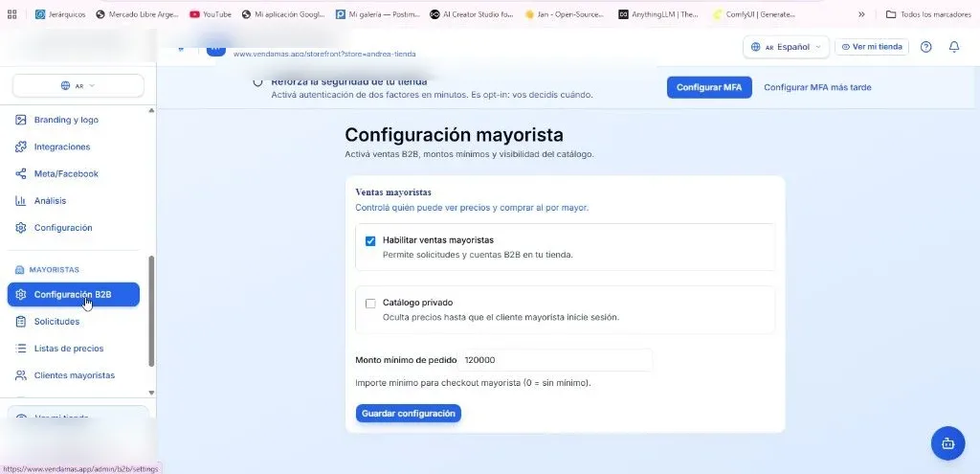Open the help question mark icon

(926, 47)
